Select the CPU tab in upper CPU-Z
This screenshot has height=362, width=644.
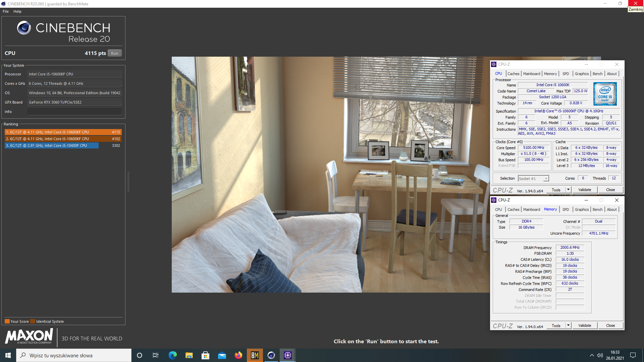498,74
